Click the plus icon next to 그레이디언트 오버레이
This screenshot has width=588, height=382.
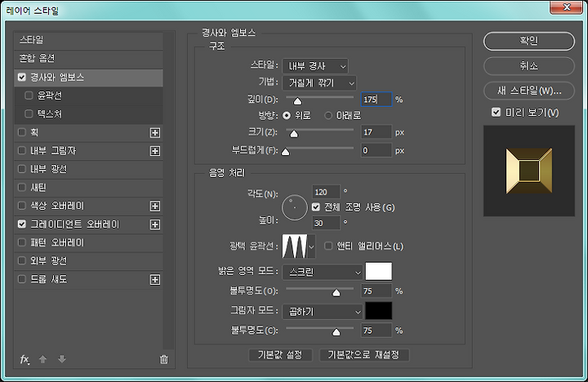click(x=155, y=224)
